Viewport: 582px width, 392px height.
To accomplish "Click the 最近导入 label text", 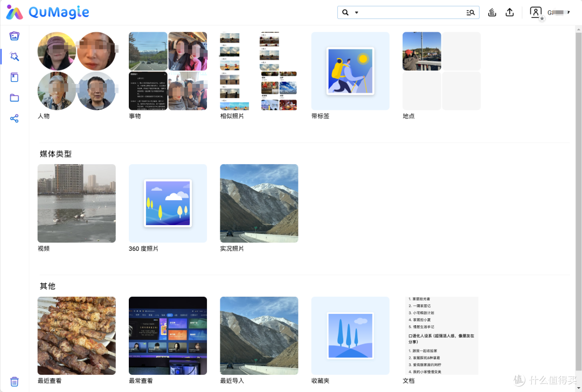I will [232, 381].
